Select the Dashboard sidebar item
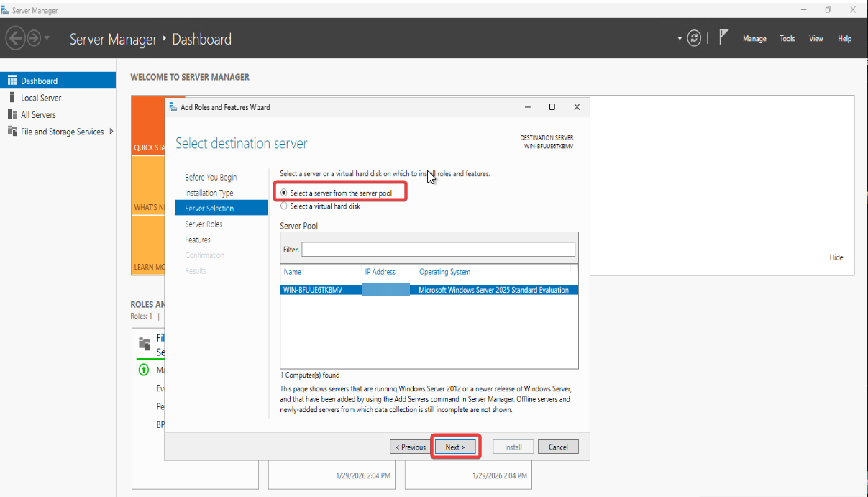This screenshot has height=497, width=868. pyautogui.click(x=39, y=81)
